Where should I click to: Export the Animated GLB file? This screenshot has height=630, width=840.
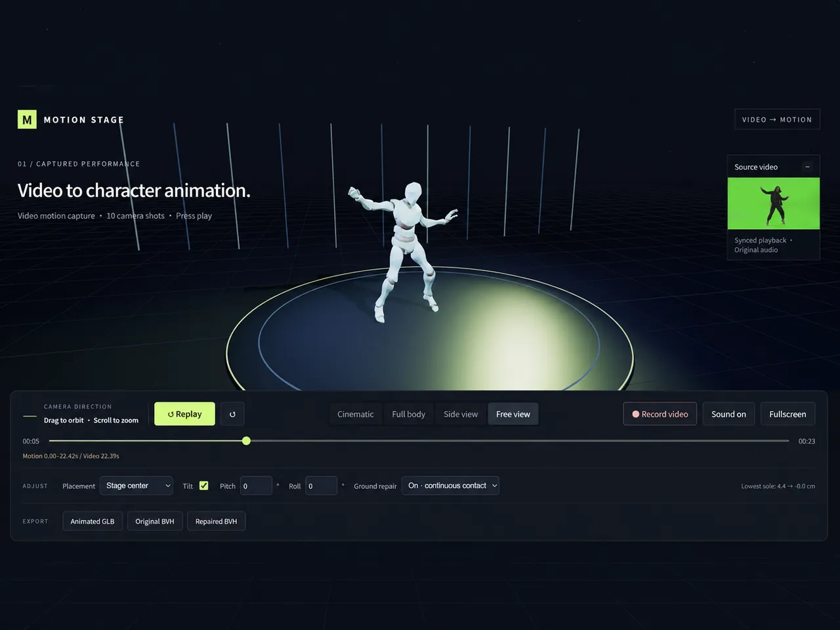pyautogui.click(x=93, y=521)
